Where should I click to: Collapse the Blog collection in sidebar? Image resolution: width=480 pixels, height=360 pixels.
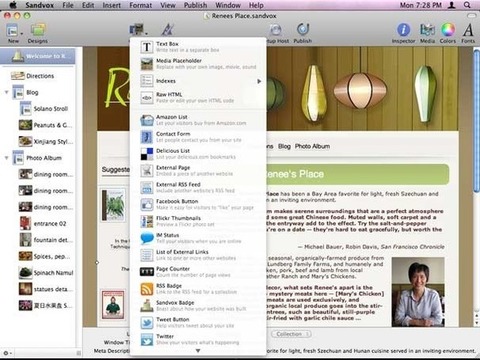coord(6,92)
